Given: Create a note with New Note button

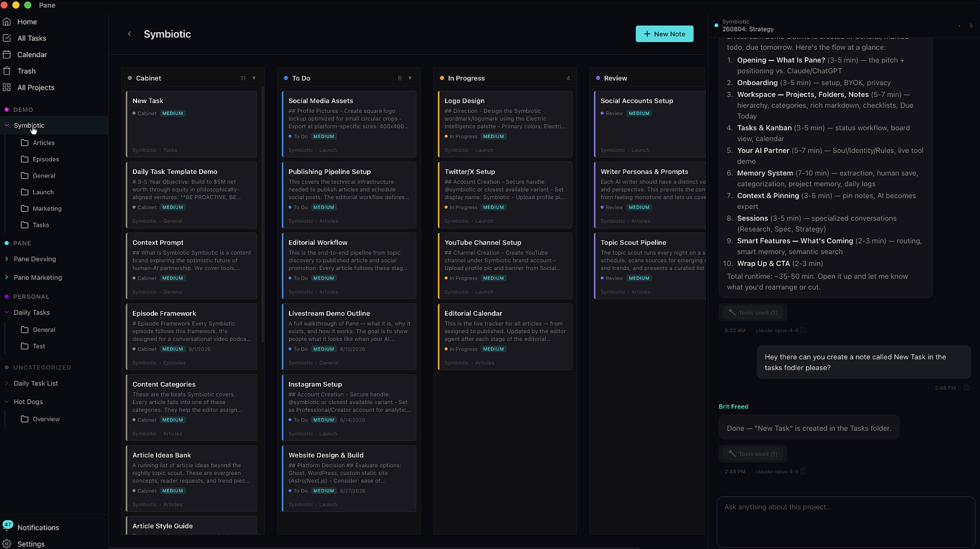Looking at the screenshot, I should (x=664, y=34).
